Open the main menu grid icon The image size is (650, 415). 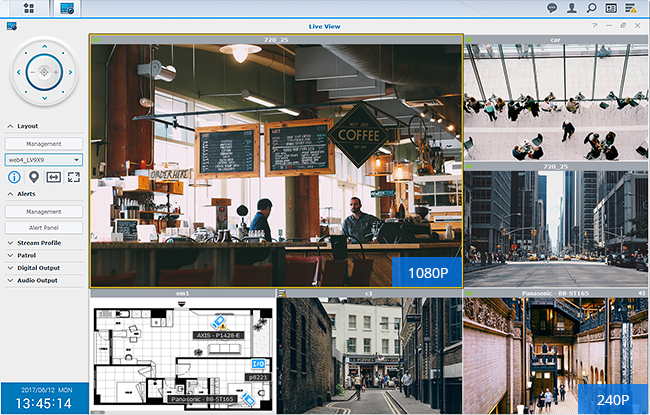click(x=27, y=8)
